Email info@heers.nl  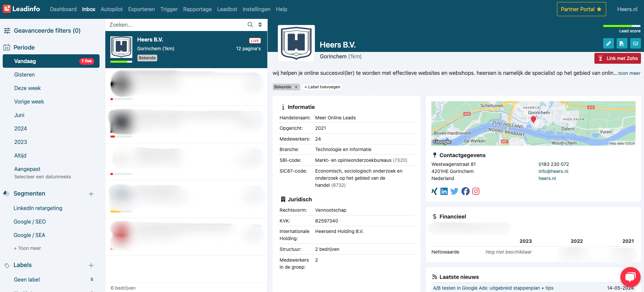pos(553,171)
